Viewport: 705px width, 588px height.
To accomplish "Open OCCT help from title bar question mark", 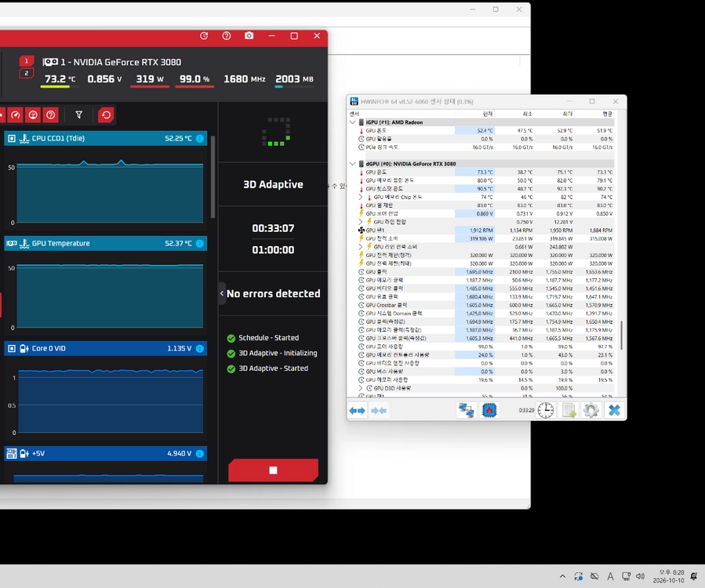I will point(226,36).
